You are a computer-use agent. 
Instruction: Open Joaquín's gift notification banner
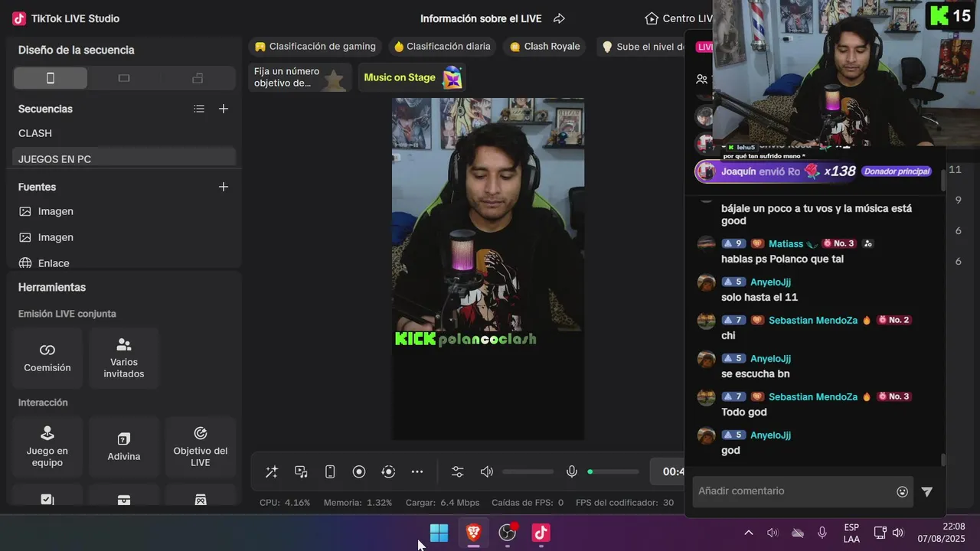814,171
